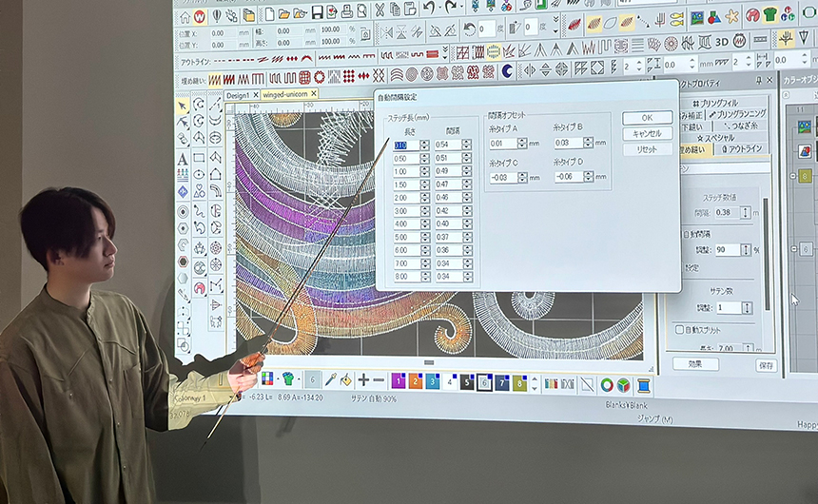Image resolution: width=818 pixels, height=504 pixels.
Task: Cut selection with the scissors icon
Action: pyautogui.click(x=380, y=10)
